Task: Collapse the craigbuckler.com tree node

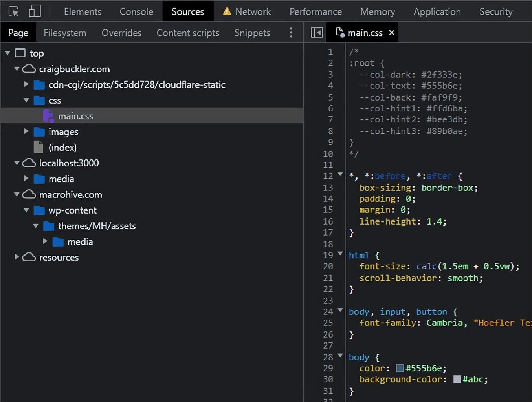Action: 17,69
